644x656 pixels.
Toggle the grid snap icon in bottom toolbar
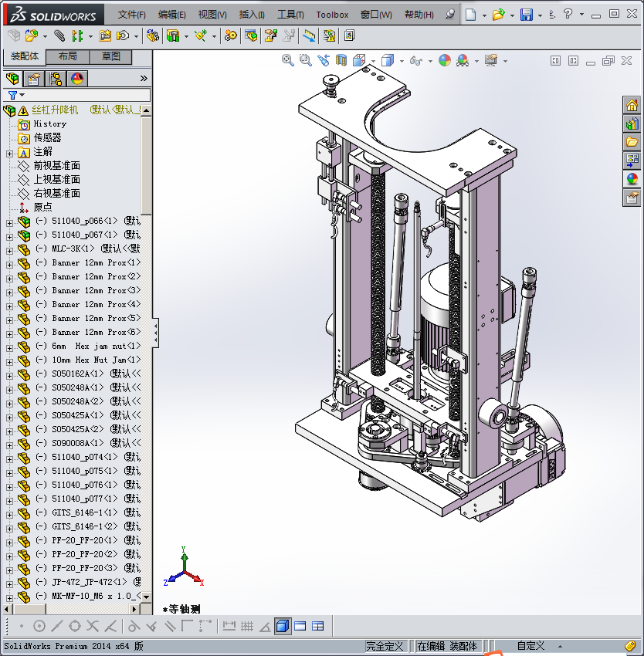coord(247,626)
